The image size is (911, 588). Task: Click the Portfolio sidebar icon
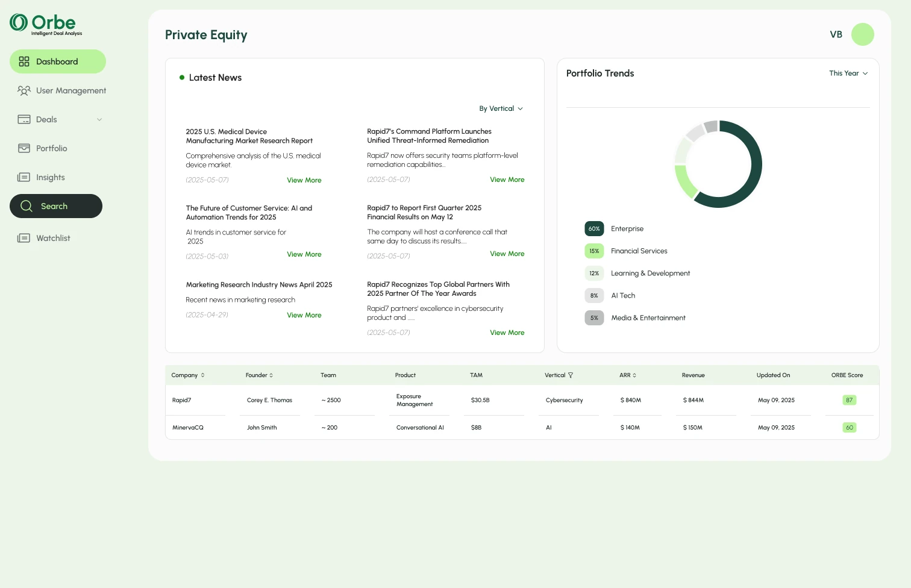coord(24,148)
